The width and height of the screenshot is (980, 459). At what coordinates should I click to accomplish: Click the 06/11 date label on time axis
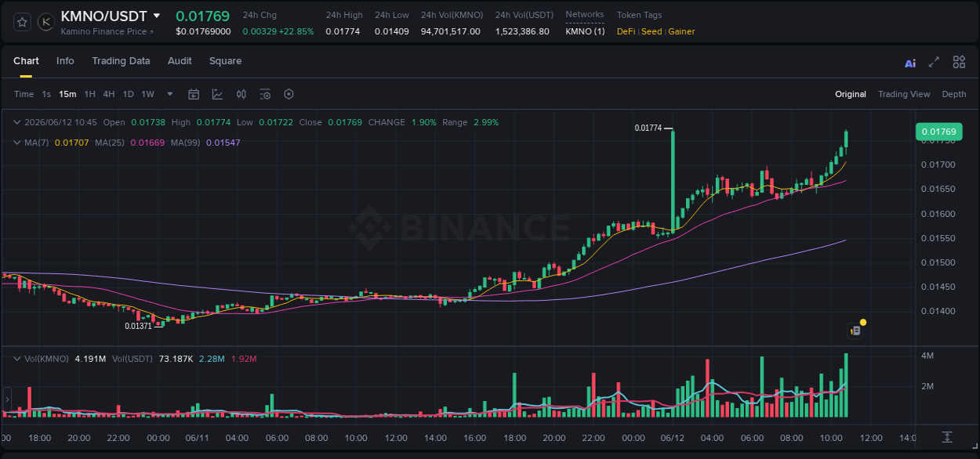tap(198, 438)
